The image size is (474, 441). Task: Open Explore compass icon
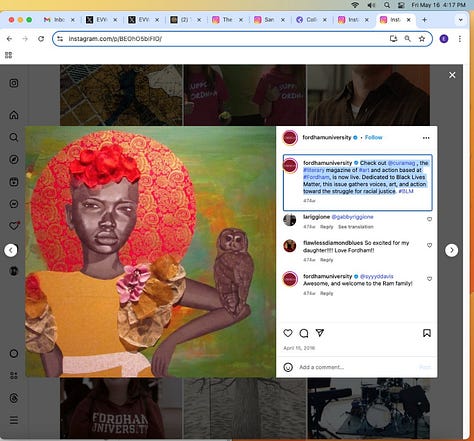click(x=14, y=159)
